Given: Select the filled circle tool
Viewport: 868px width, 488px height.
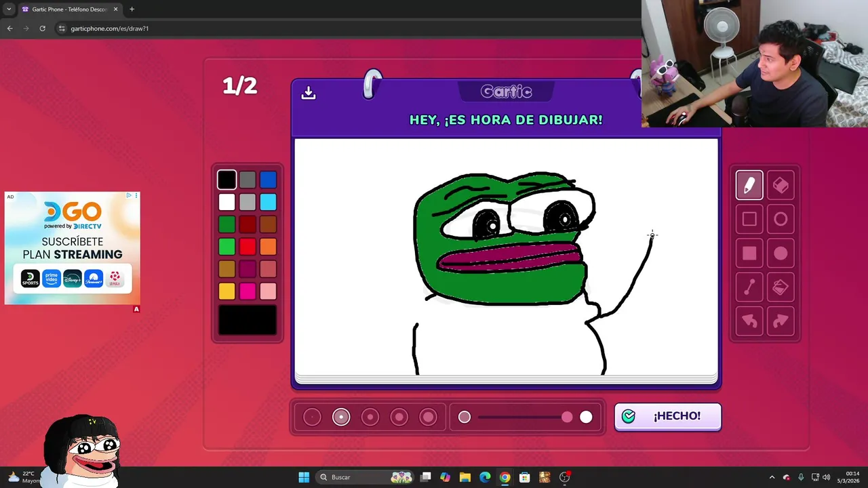Looking at the screenshot, I should pyautogui.click(x=781, y=253).
